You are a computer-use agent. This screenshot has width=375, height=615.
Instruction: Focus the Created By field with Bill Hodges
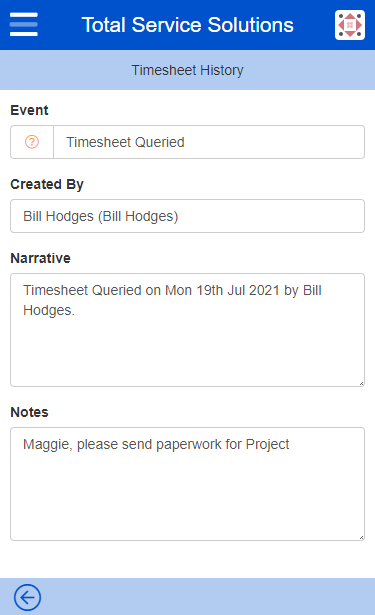188,216
